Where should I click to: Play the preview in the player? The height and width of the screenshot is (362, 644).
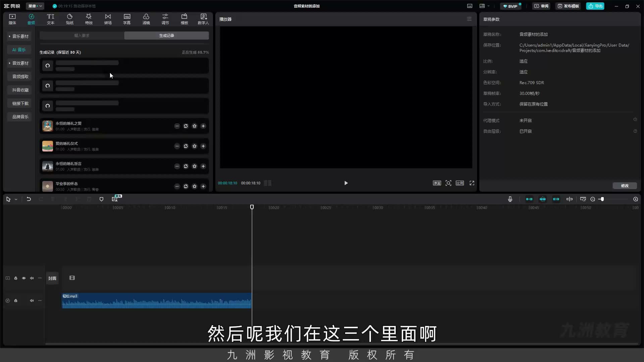[x=346, y=183]
